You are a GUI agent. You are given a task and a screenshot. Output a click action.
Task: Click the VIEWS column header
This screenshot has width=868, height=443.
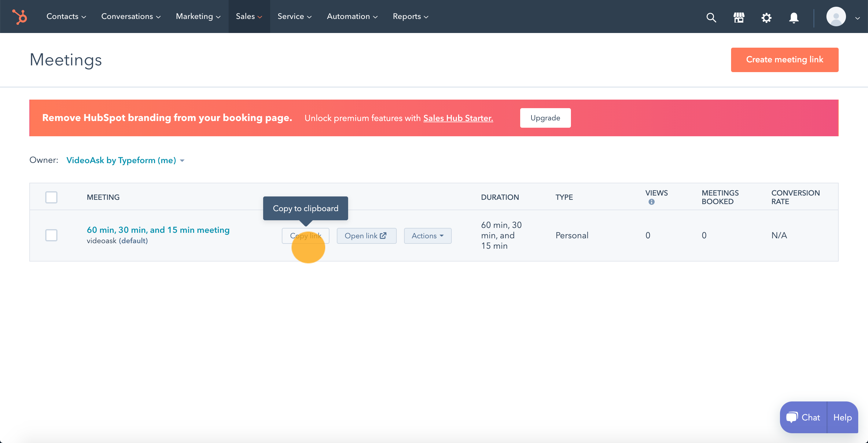click(657, 193)
